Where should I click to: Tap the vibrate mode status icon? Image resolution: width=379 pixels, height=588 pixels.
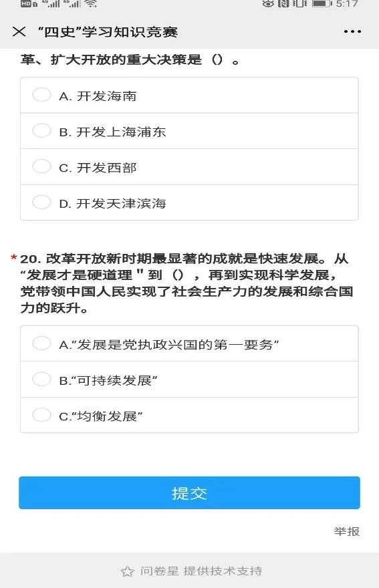point(299,4)
